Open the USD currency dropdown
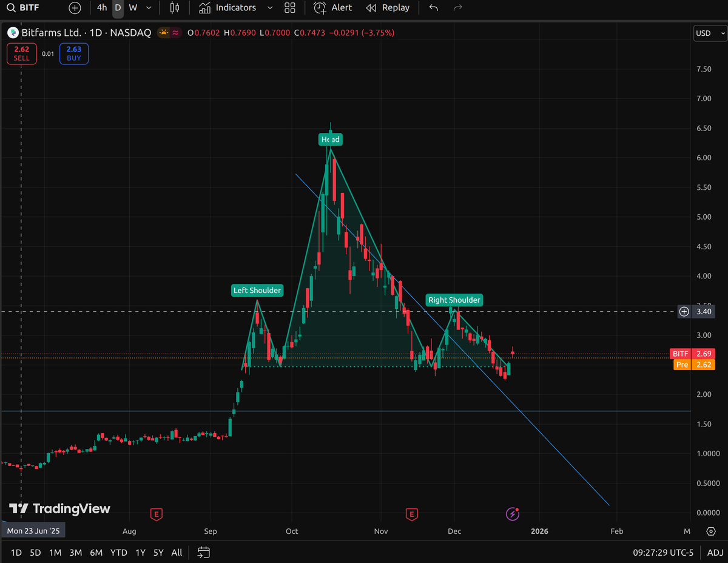The width and height of the screenshot is (728, 563). click(x=709, y=33)
